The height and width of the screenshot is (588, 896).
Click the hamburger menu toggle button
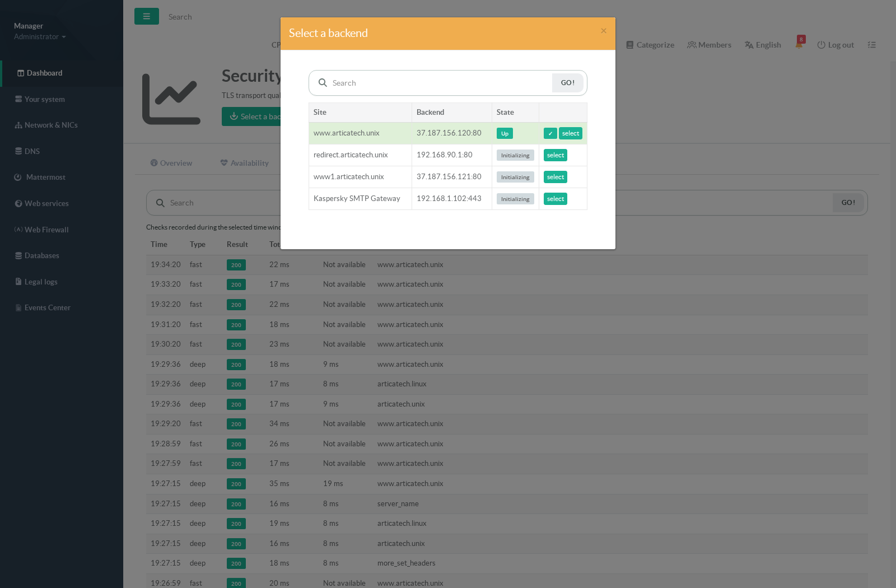click(147, 16)
